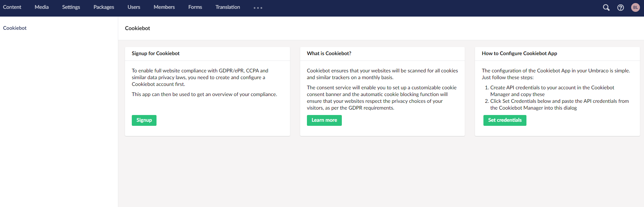
Task: Go to the Content section
Action: [x=12, y=7]
